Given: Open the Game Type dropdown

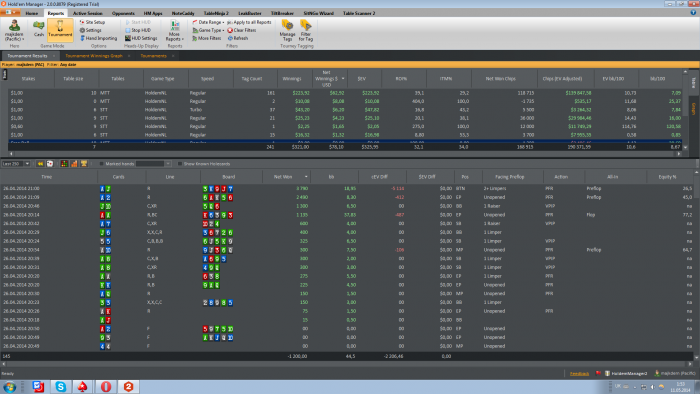Looking at the screenshot, I should 208,30.
